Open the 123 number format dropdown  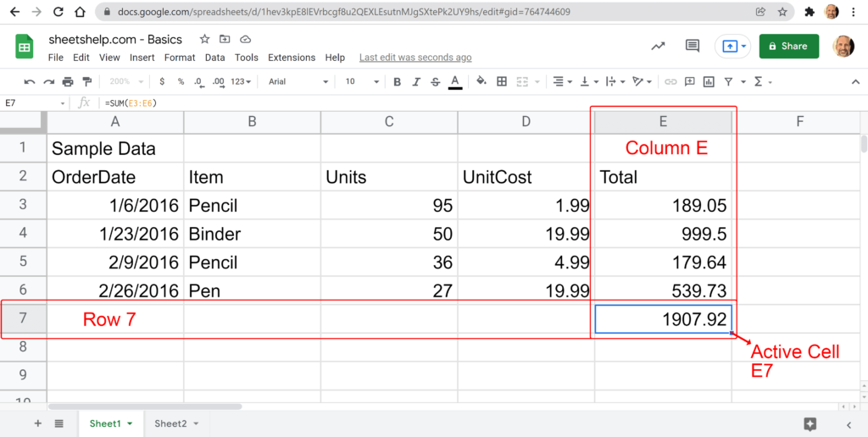(x=241, y=82)
